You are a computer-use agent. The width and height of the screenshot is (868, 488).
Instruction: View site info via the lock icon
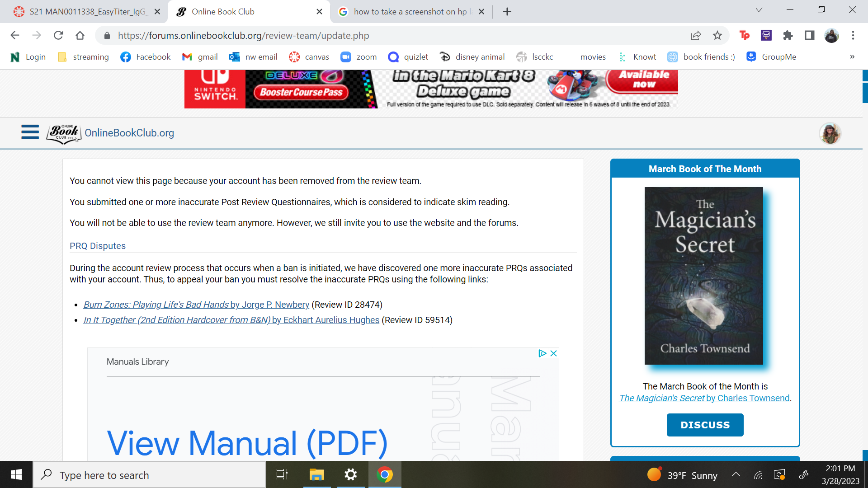(x=107, y=36)
